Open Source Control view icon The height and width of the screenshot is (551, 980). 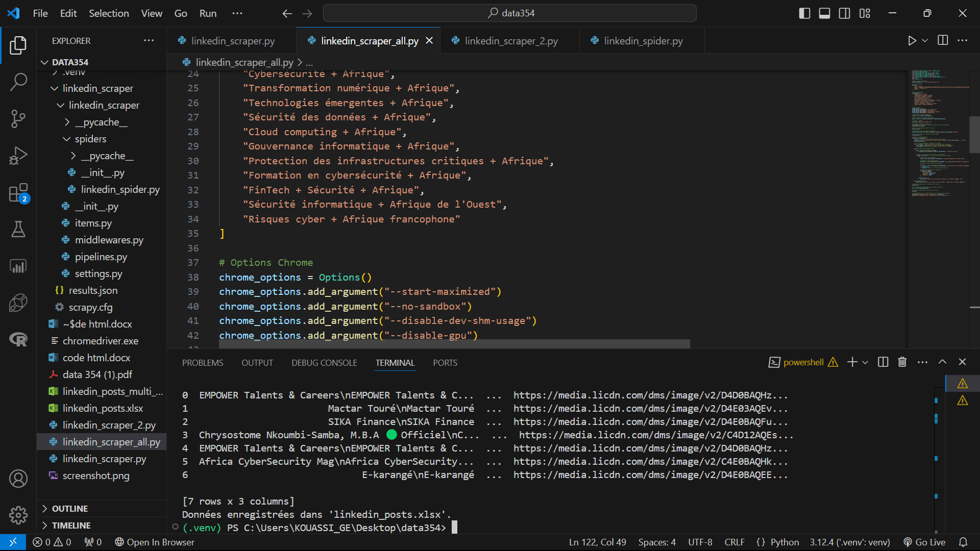click(x=18, y=119)
